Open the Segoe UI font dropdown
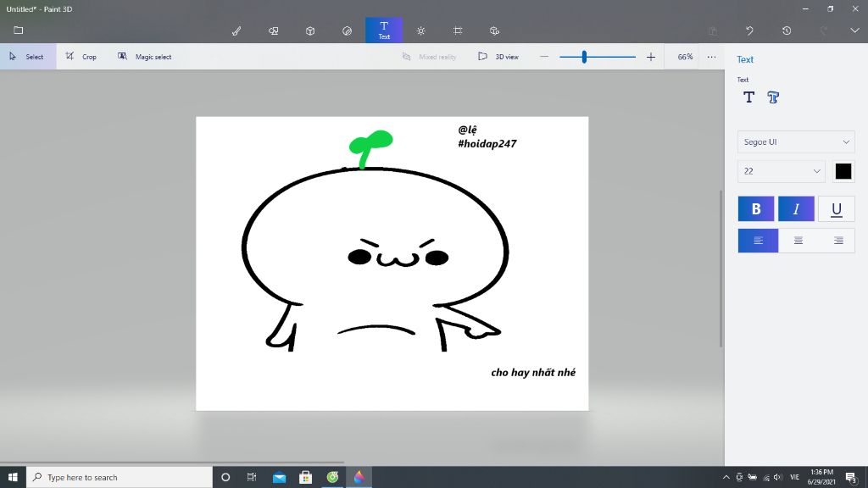Screen dimensions: 868x488 [796, 142]
